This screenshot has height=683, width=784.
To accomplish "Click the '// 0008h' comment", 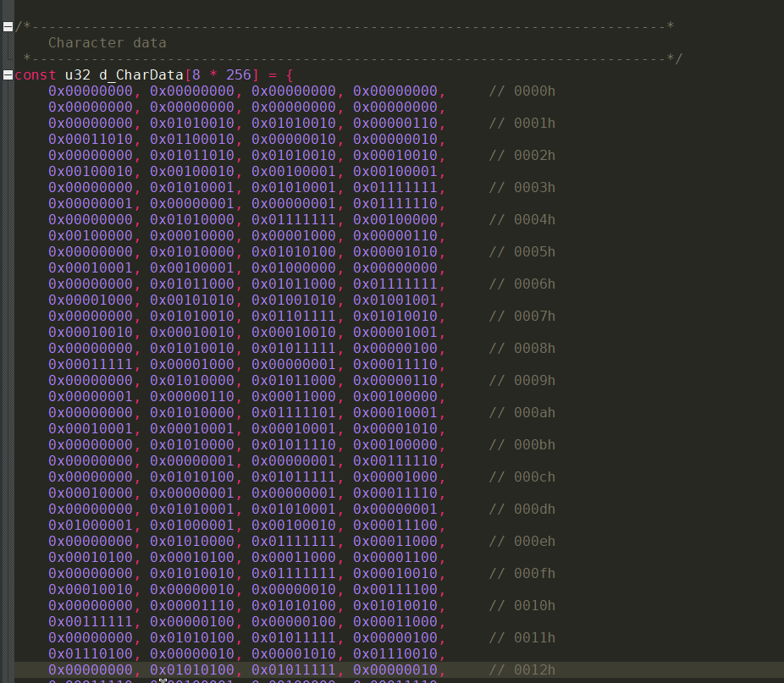I will (522, 349).
